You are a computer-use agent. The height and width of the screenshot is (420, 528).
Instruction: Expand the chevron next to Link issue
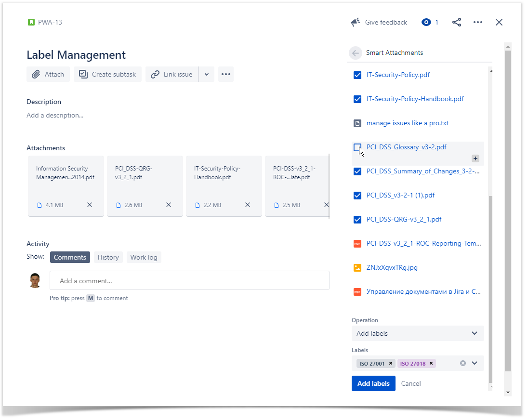tap(207, 74)
